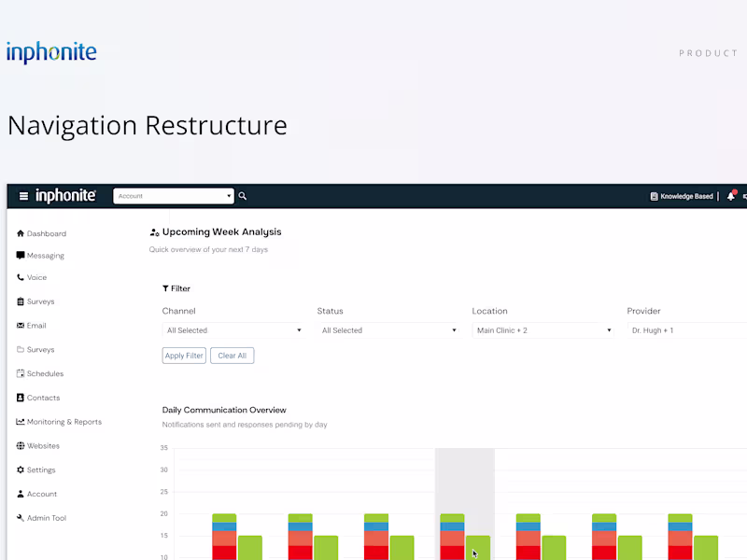Image resolution: width=747 pixels, height=560 pixels.
Task: Click the Email label in the sidebar
Action: pyautogui.click(x=36, y=325)
